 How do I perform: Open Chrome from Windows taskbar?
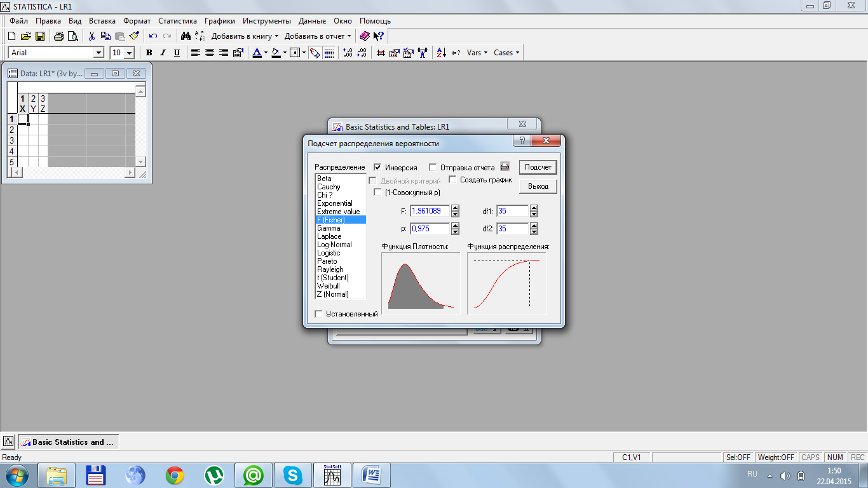[175, 475]
